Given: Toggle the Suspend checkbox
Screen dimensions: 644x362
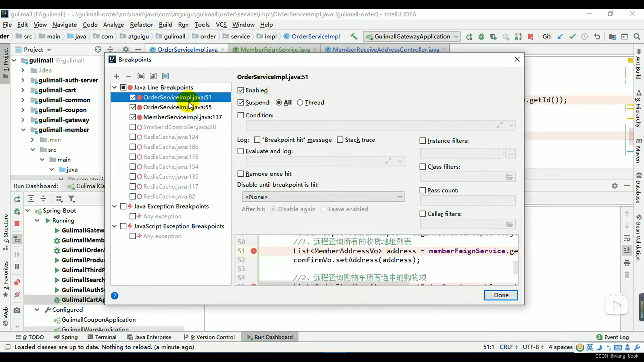Looking at the screenshot, I should pos(240,103).
